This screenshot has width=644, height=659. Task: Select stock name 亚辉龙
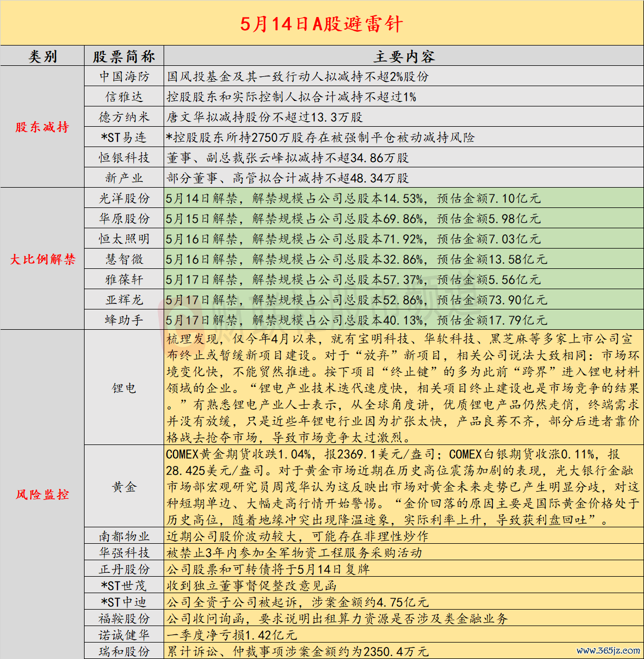[124, 300]
